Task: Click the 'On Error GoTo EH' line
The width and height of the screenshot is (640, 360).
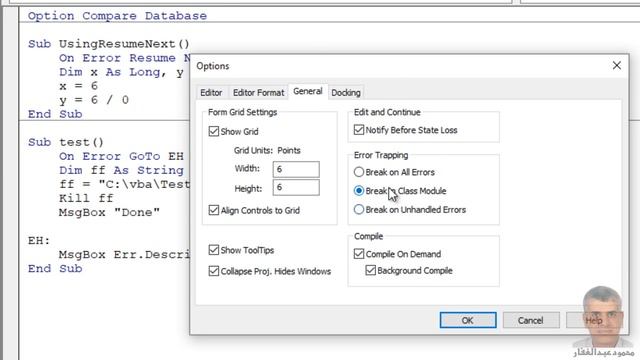Action: pos(121,156)
